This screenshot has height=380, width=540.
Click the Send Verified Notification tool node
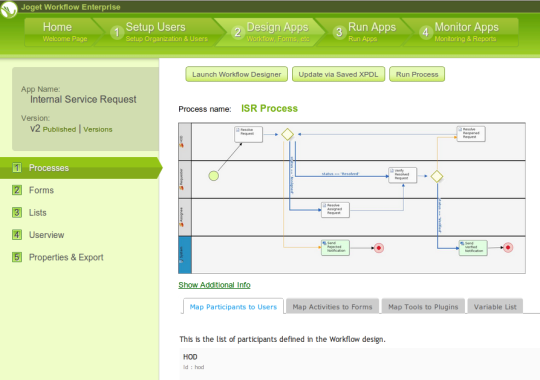pos(473,248)
